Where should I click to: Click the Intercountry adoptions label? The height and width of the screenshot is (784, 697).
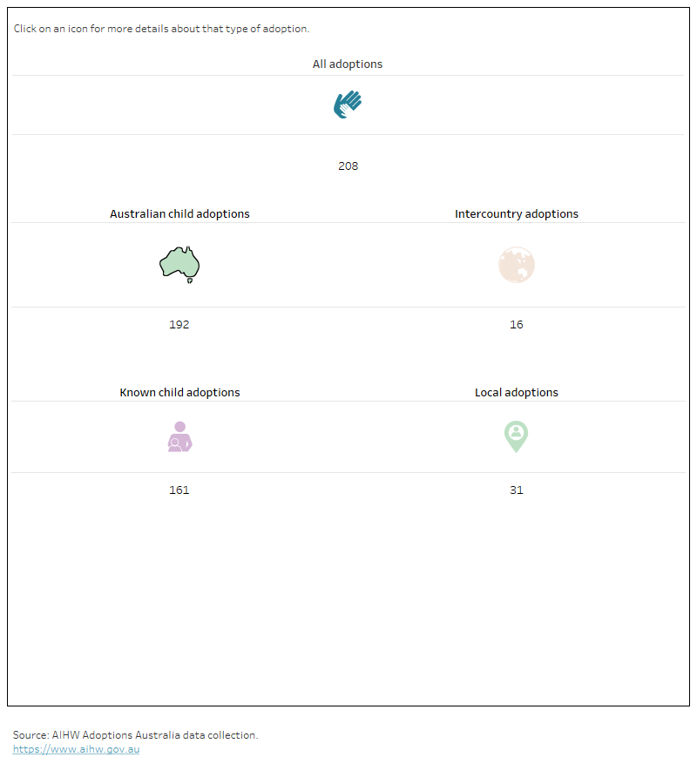pyautogui.click(x=517, y=213)
